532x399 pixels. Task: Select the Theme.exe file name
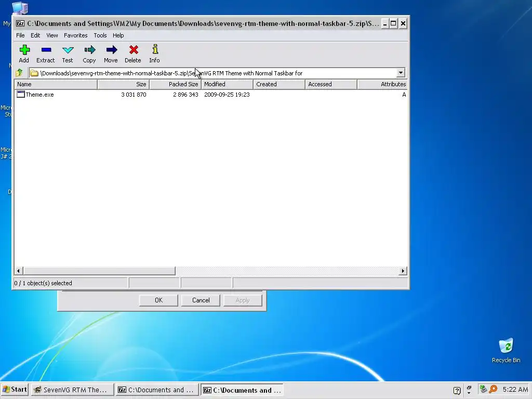tap(39, 95)
